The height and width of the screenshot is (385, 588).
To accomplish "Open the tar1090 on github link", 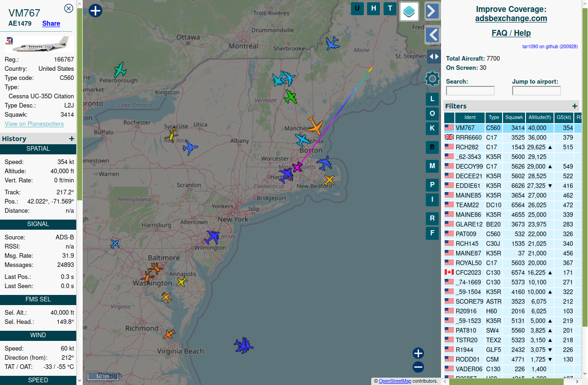I will pyautogui.click(x=550, y=46).
